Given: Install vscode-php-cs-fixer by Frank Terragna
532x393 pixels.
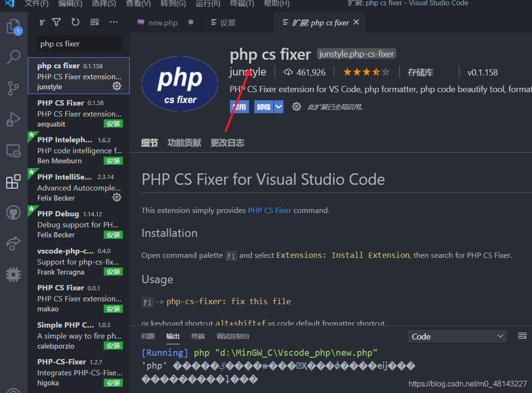Looking at the screenshot, I should 113,272.
